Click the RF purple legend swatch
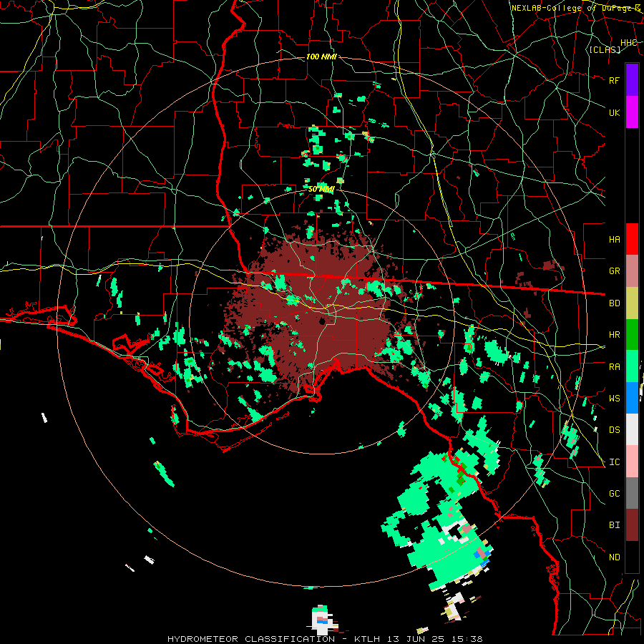This screenshot has width=644, height=644. click(x=632, y=80)
